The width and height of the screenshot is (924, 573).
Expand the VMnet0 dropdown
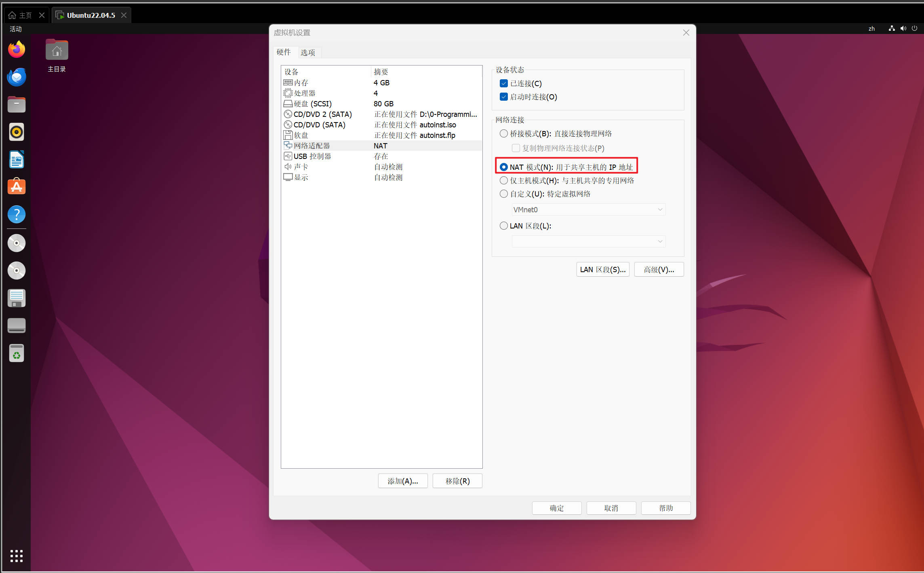[588, 209]
